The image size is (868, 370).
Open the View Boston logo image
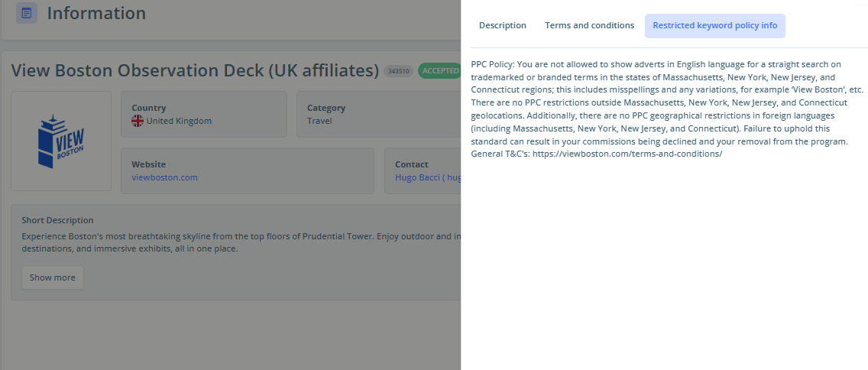click(61, 141)
